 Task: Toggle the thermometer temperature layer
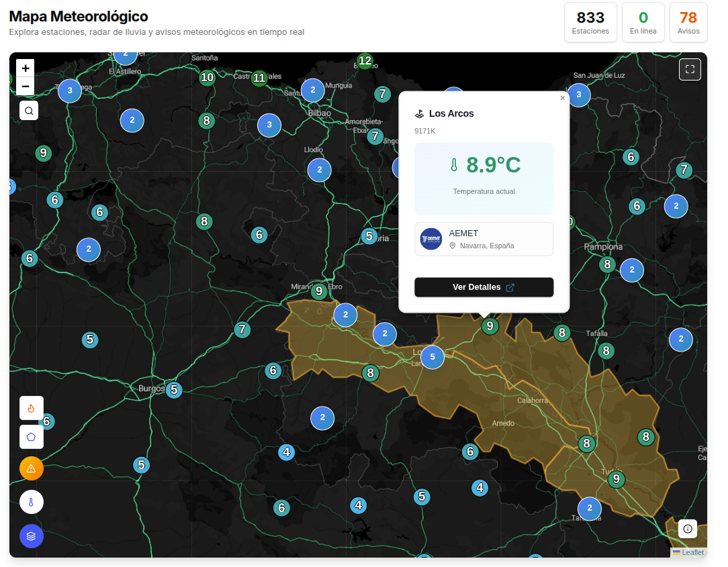point(31,502)
